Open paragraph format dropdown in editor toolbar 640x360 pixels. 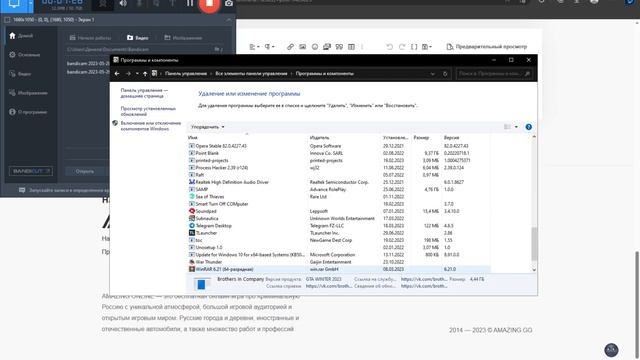[x=269, y=47]
